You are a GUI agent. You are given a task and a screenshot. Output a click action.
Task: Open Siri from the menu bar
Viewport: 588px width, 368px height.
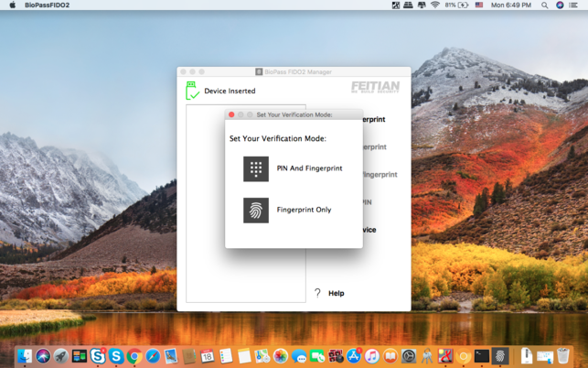click(560, 5)
